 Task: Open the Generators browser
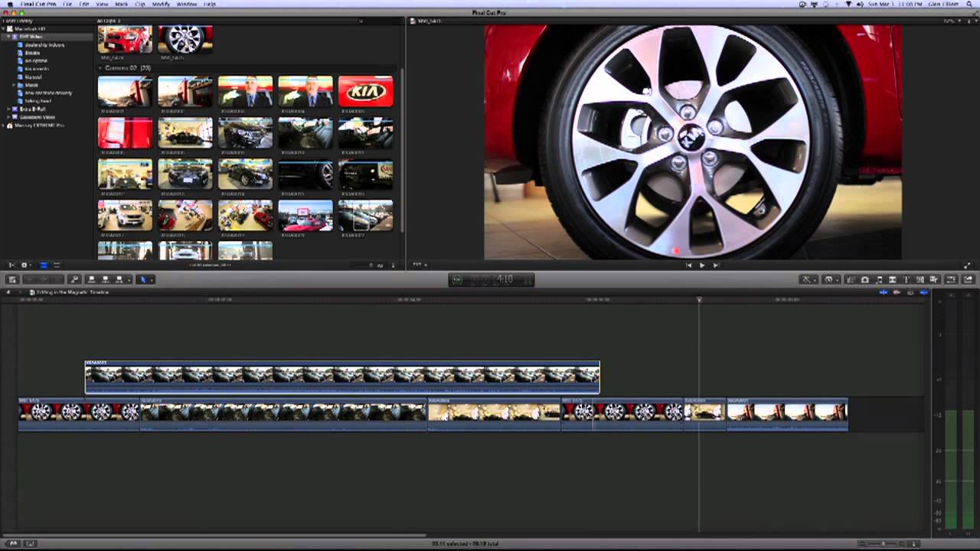[x=920, y=280]
